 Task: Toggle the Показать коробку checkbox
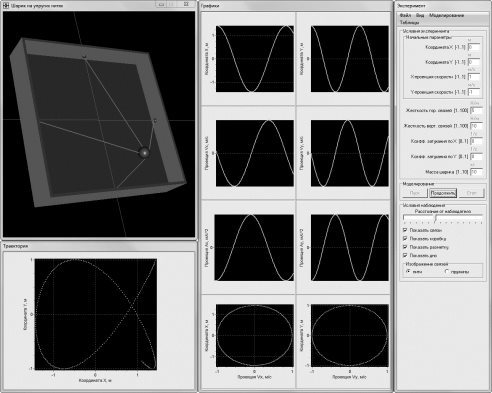(405, 238)
